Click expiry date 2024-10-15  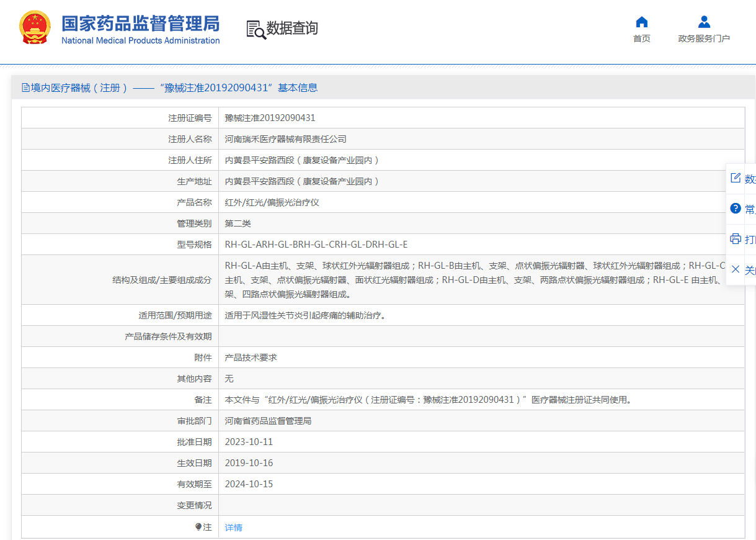click(x=249, y=484)
